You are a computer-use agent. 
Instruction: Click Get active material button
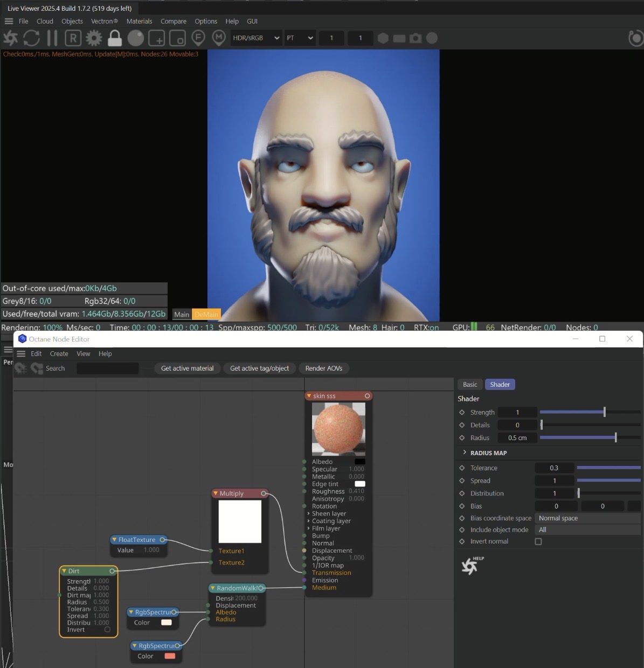click(x=187, y=368)
